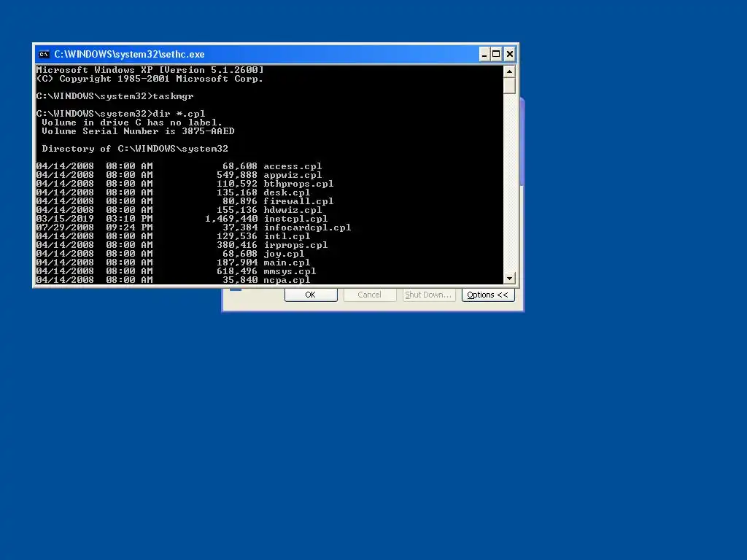Select the inetcpl.cpl file name
The image size is (747, 560).
tap(295, 219)
